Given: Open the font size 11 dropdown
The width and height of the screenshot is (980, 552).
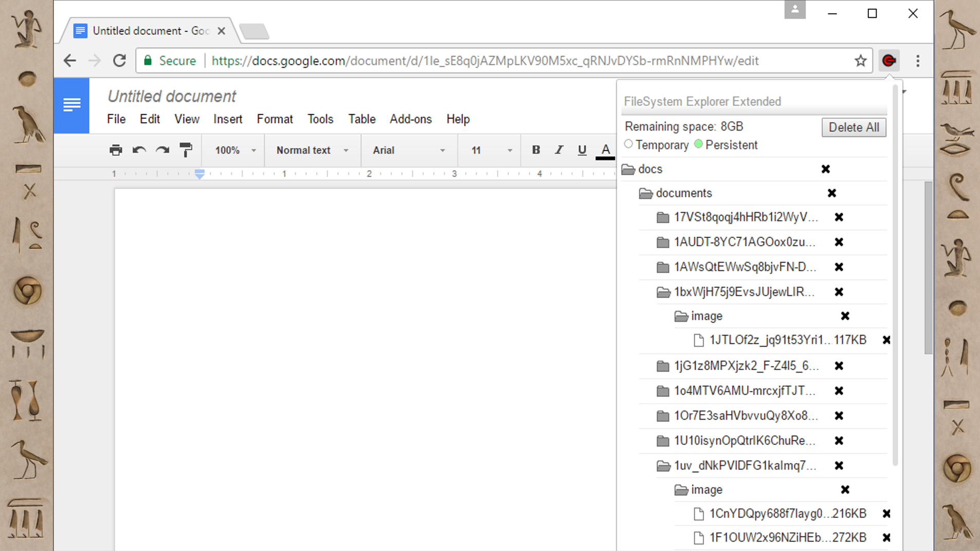Looking at the screenshot, I should 492,150.
